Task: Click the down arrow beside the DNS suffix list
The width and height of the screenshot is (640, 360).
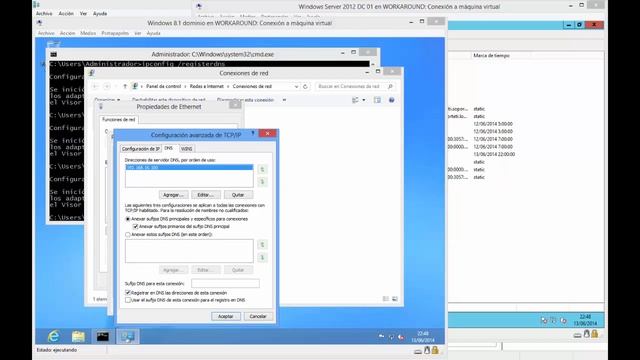Action: pyautogui.click(x=262, y=258)
